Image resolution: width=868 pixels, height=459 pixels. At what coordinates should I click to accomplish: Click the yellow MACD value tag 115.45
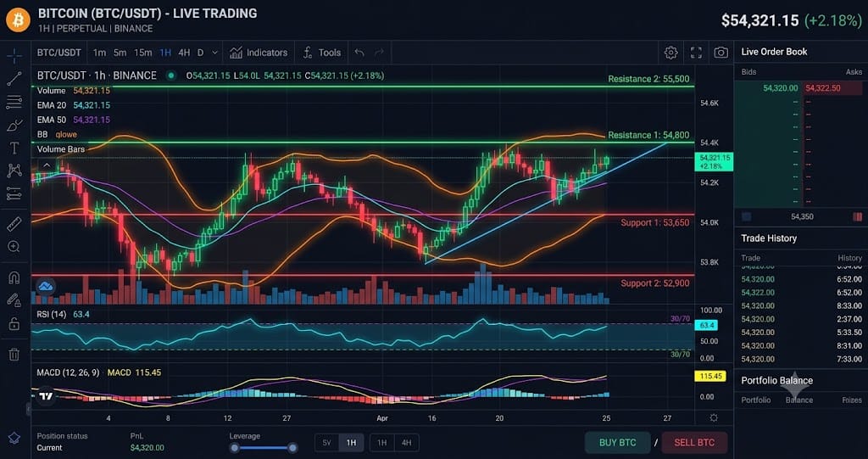(x=710, y=376)
